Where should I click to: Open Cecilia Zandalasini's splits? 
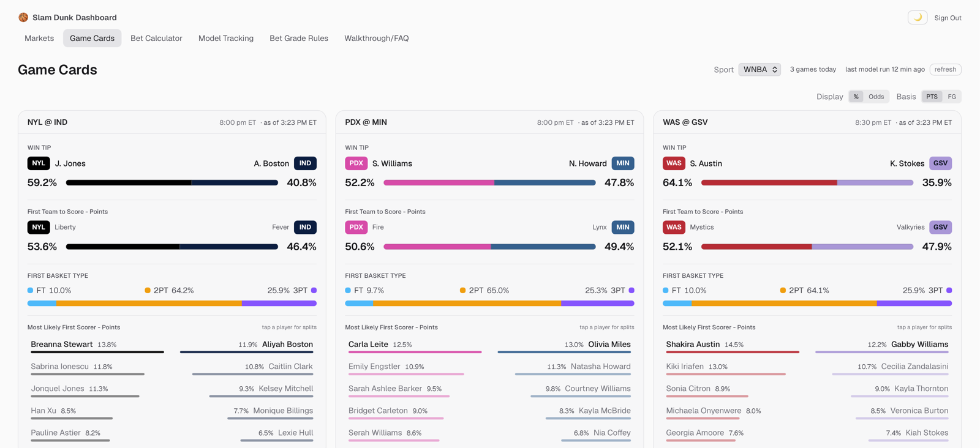pos(882,368)
